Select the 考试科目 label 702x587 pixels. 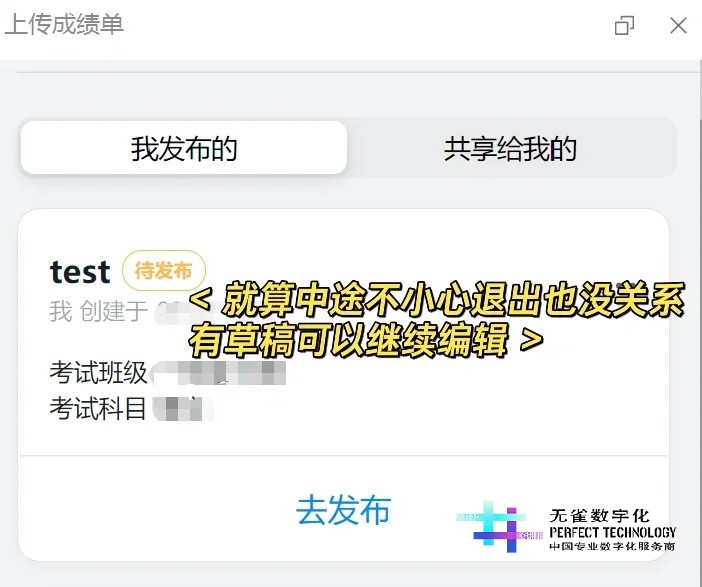98,408
